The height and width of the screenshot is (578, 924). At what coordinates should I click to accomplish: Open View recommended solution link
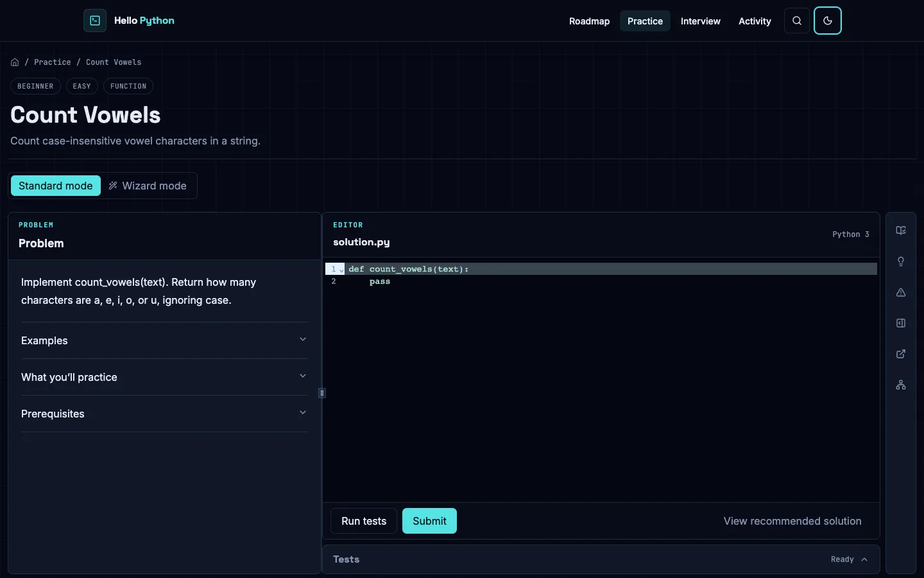[x=792, y=521]
